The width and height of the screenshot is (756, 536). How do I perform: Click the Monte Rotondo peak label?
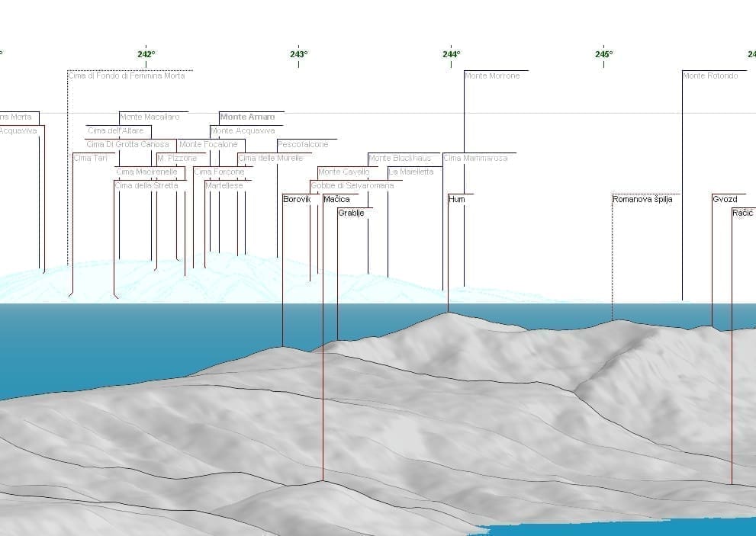710,76
